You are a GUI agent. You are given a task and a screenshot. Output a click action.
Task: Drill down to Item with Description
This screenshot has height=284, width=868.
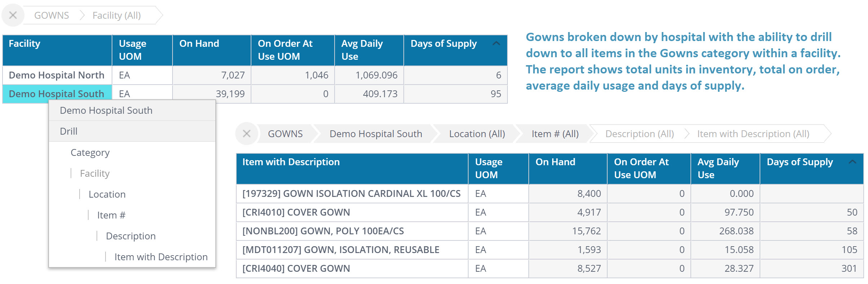(161, 257)
